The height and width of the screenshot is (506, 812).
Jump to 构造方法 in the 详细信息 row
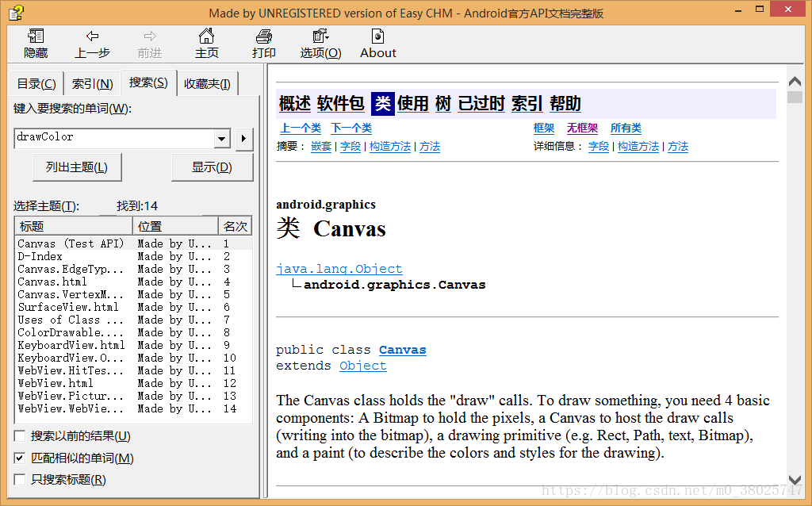pos(638,147)
